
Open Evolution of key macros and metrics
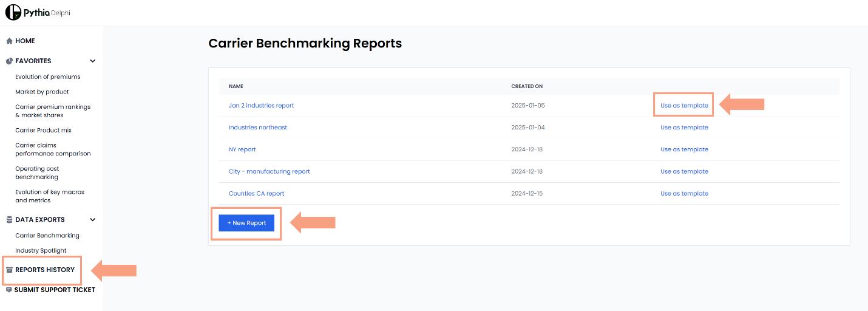[50, 196]
